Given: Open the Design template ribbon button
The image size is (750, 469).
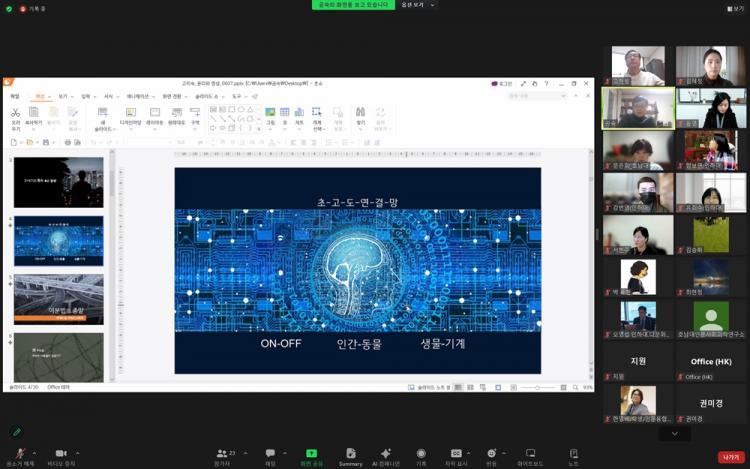Looking at the screenshot, I should click(130, 118).
